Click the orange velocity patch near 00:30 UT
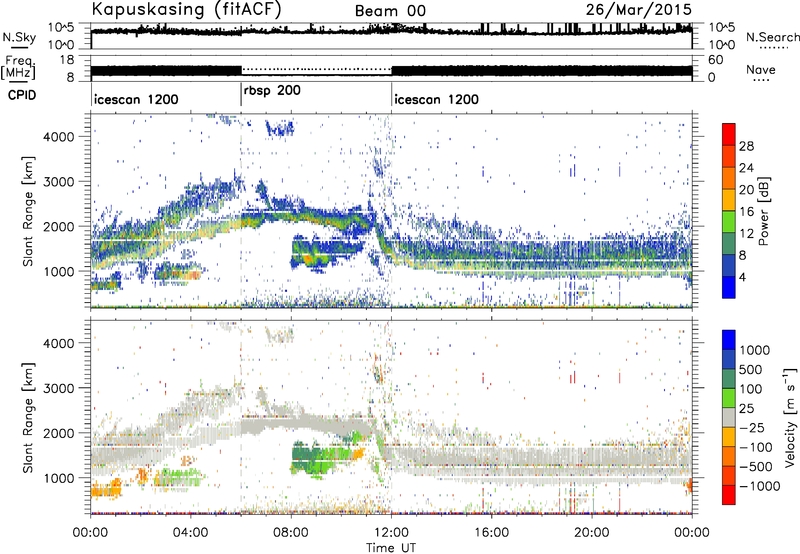 click(x=106, y=488)
